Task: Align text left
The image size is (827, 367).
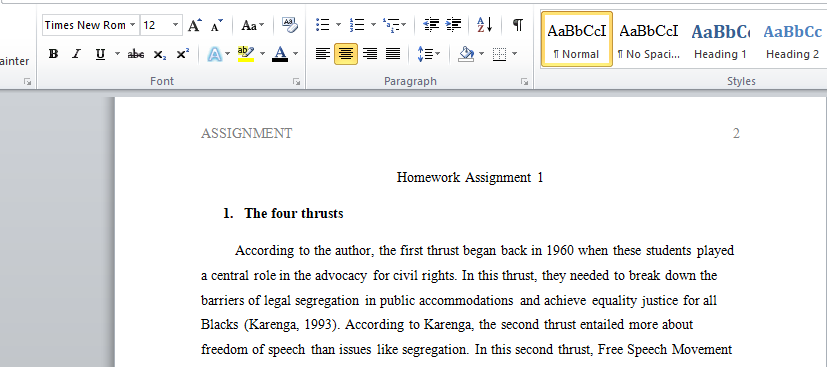Action: click(x=323, y=54)
